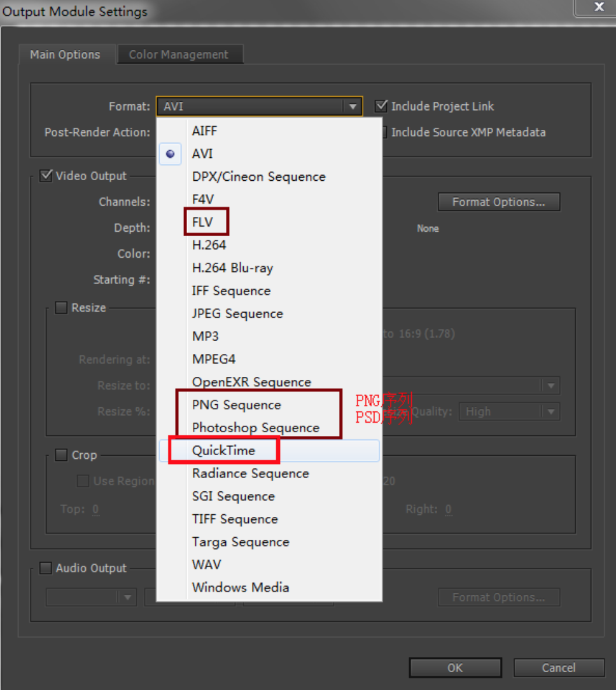The width and height of the screenshot is (616, 690).
Task: Enable the Audio Output checkbox
Action: click(46, 568)
